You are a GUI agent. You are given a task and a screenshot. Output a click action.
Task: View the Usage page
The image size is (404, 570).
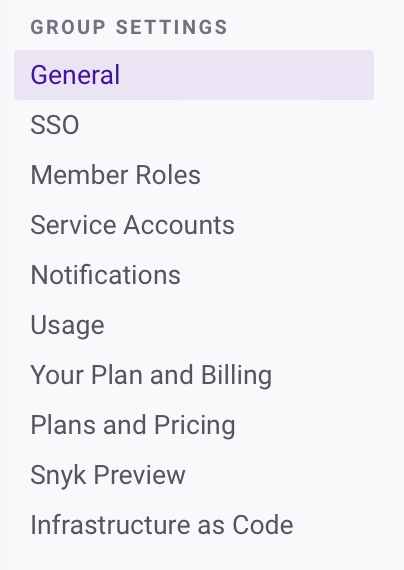click(194, 325)
